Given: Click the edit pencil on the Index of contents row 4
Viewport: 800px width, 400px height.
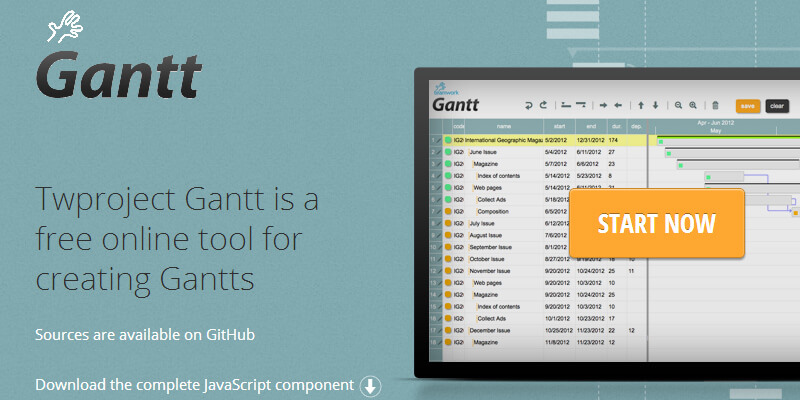Looking at the screenshot, I should pos(439,176).
